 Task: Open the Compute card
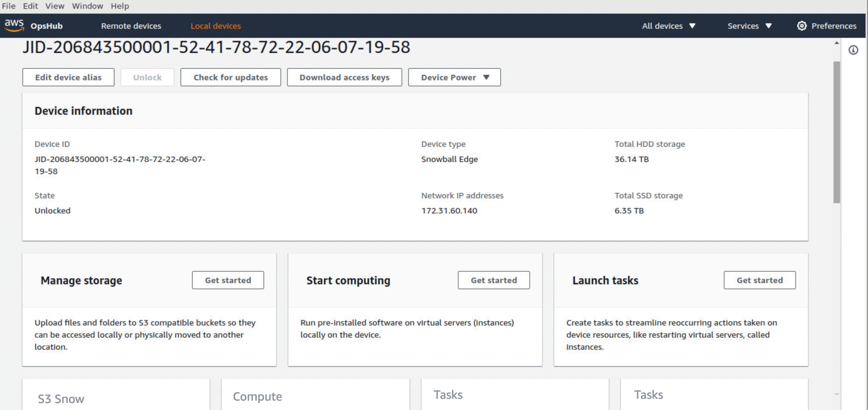(315, 394)
